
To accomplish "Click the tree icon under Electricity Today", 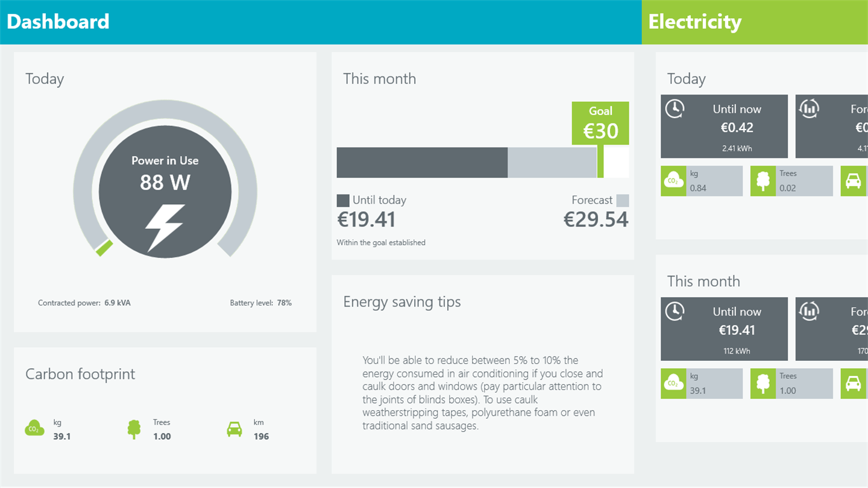I will tap(763, 181).
